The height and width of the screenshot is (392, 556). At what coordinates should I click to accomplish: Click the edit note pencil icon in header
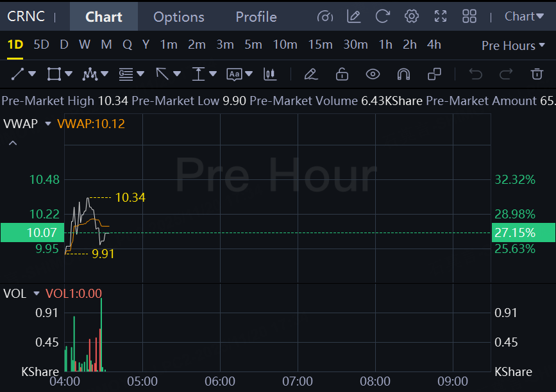[353, 16]
